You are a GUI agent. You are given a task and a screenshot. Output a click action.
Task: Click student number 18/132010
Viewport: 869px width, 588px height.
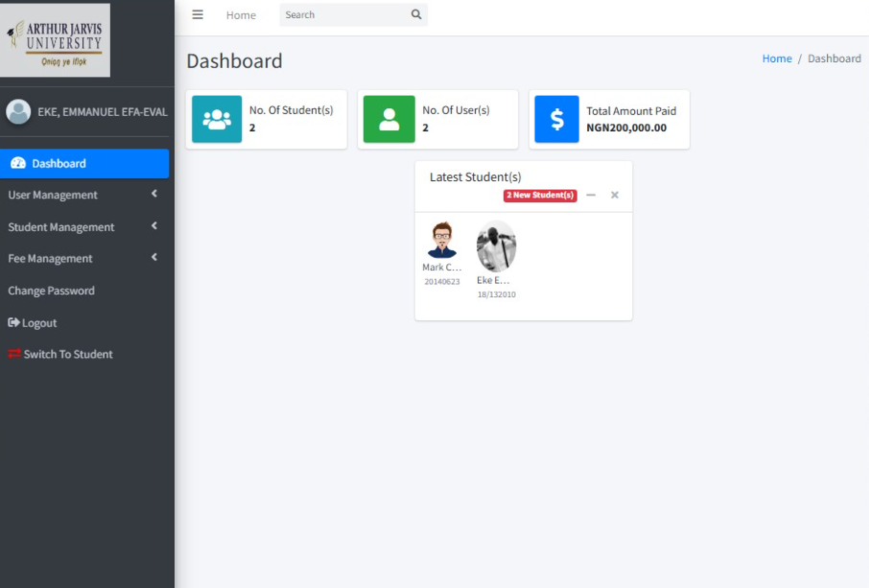coord(497,294)
